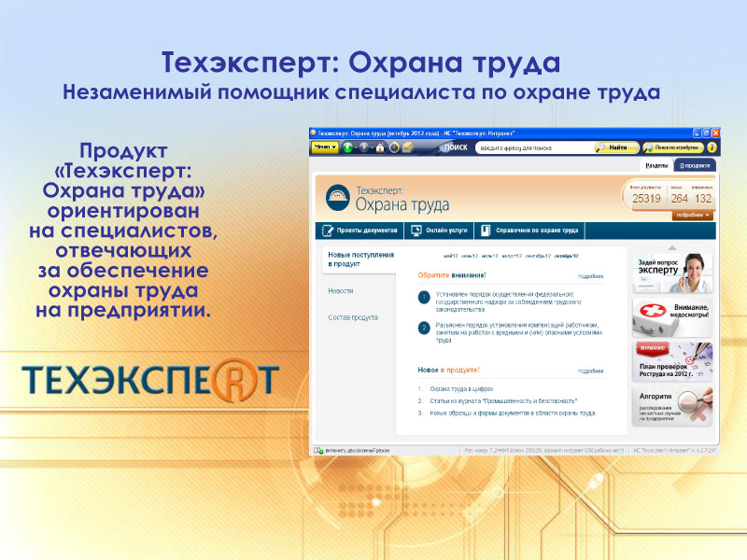Go to the Home page via house icon
The image size is (747, 560).
(380, 147)
